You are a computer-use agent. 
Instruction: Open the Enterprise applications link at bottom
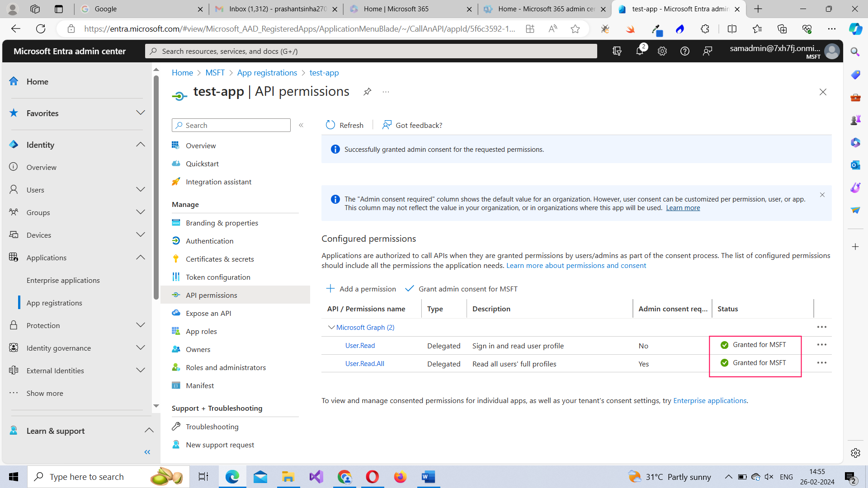point(710,400)
